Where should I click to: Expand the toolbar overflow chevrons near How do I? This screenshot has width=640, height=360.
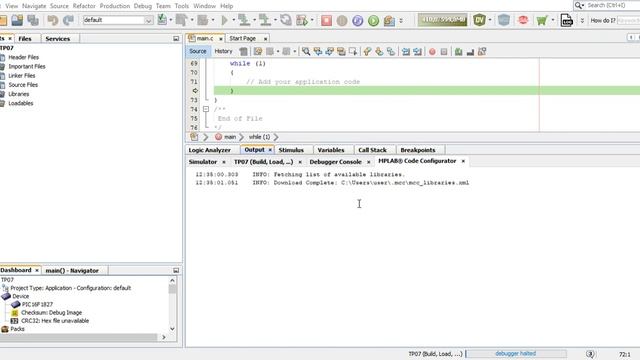(582, 20)
